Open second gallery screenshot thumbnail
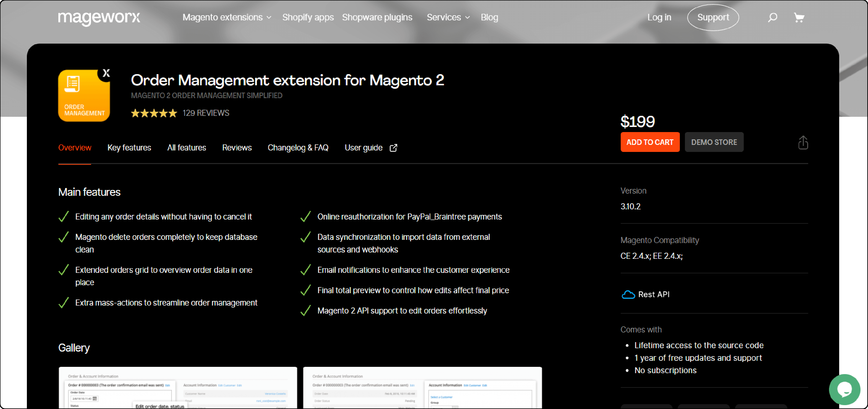Image resolution: width=868 pixels, height=409 pixels. [x=422, y=388]
